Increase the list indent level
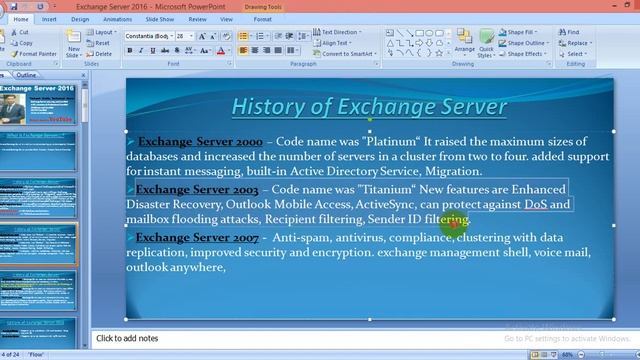 pyautogui.click(x=289, y=36)
